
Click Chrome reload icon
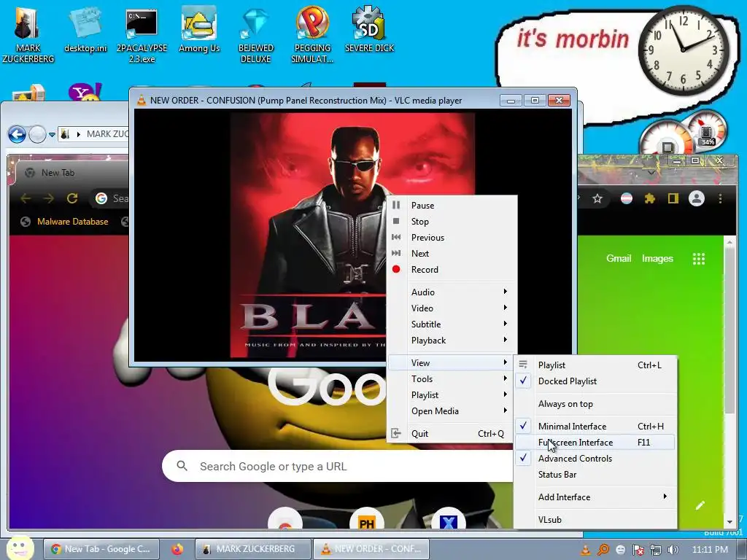(72, 198)
